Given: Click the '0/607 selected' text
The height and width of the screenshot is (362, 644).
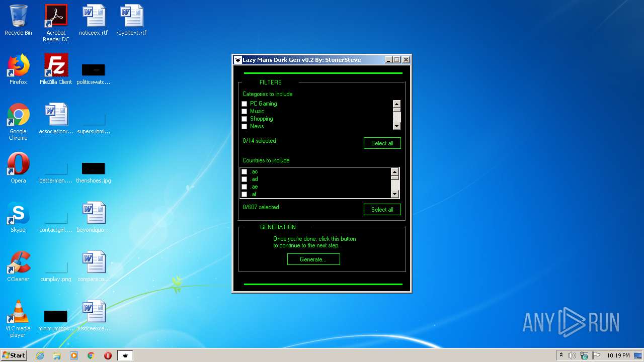Looking at the screenshot, I should [261, 207].
